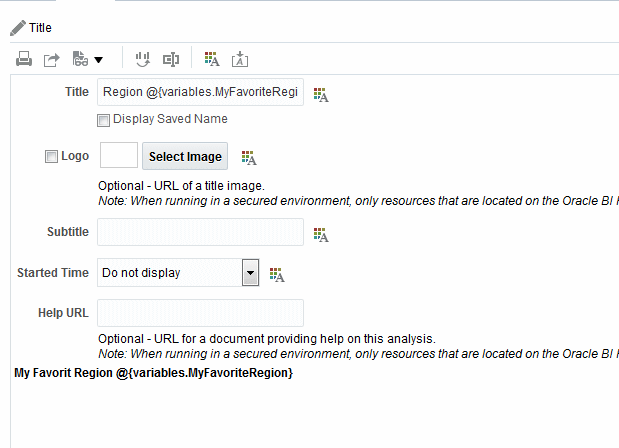Click format icon next to Title field
The height and width of the screenshot is (448, 619).
tap(321, 95)
